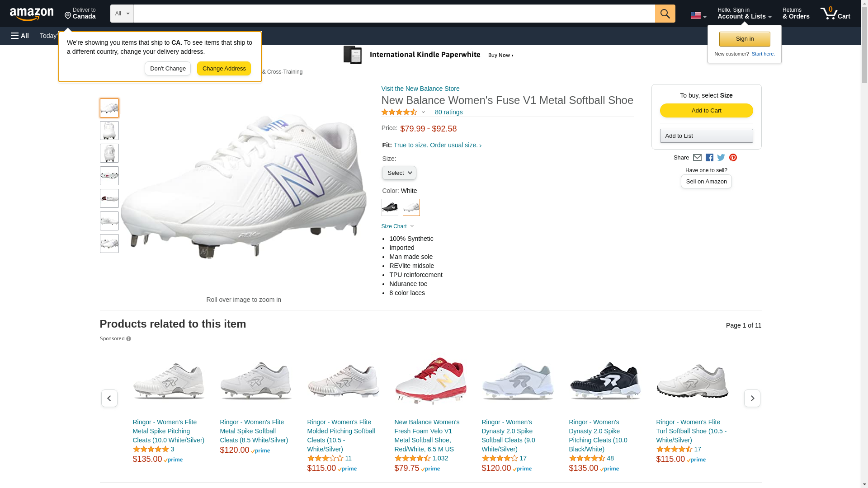Open the All hamburger menu
Screen dimensions: 868x488
pyautogui.click(x=20, y=36)
